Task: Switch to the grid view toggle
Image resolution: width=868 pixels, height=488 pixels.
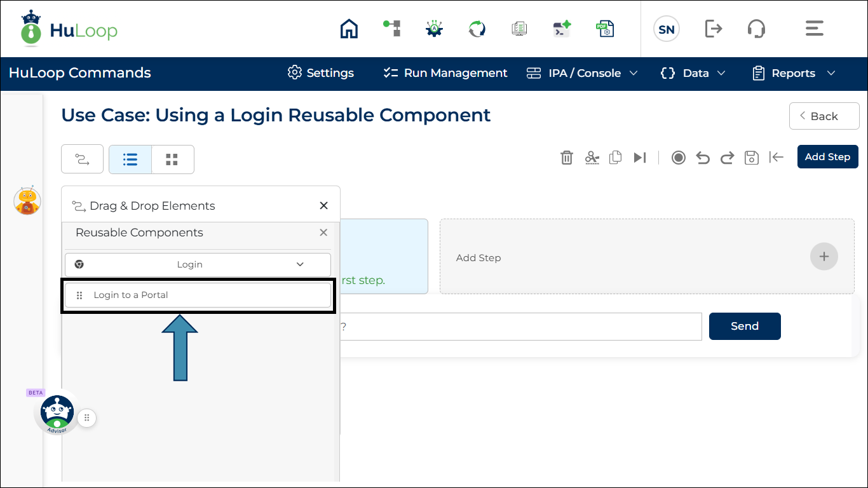Action: [172, 159]
